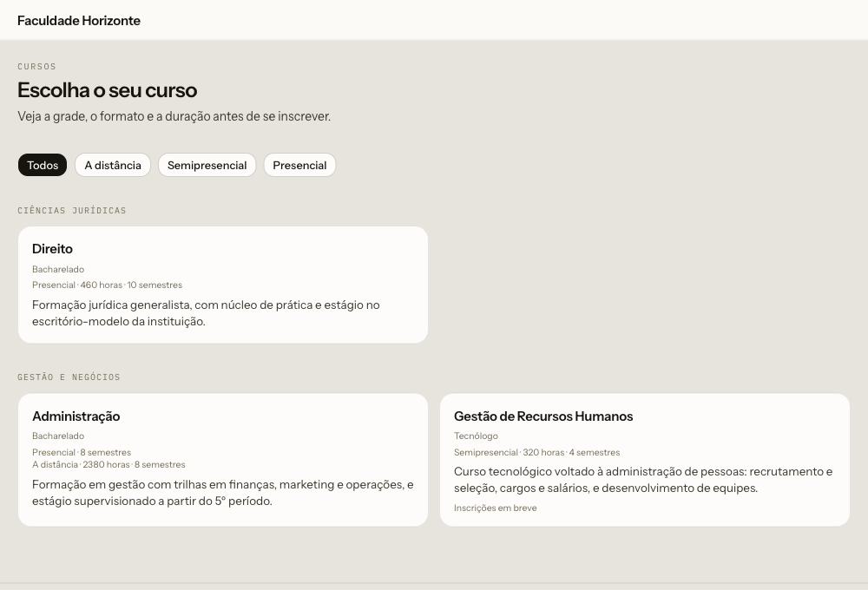This screenshot has width=868, height=590.
Task: Click "Bacharelado" in the Direito card
Action: (58, 270)
